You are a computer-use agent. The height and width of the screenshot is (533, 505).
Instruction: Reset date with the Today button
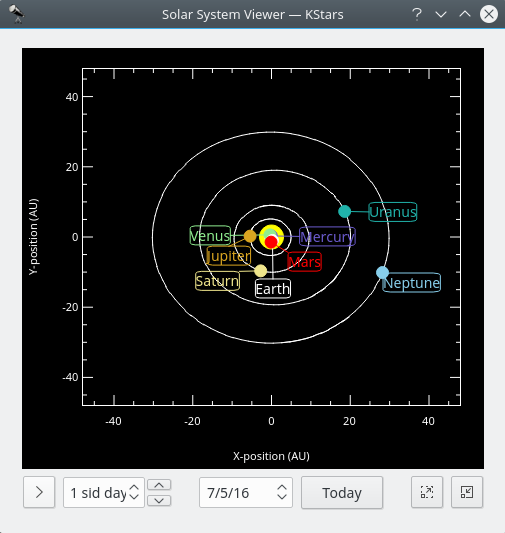pyautogui.click(x=342, y=493)
